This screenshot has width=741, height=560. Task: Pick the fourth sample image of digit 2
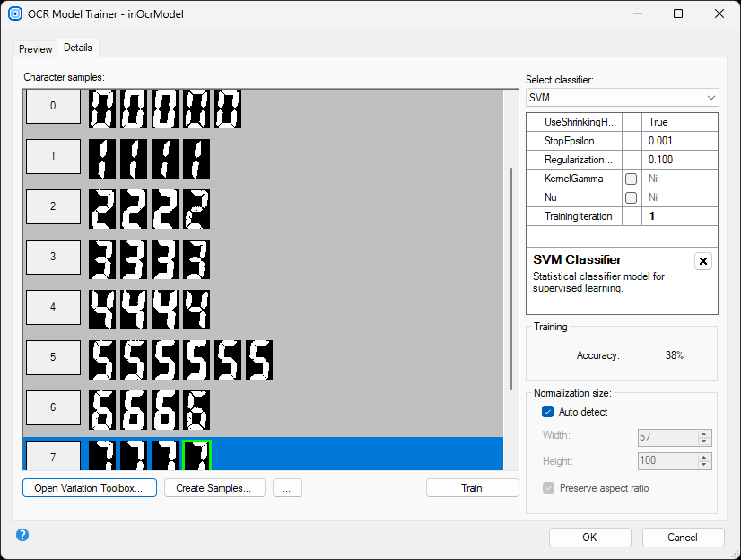(x=196, y=209)
